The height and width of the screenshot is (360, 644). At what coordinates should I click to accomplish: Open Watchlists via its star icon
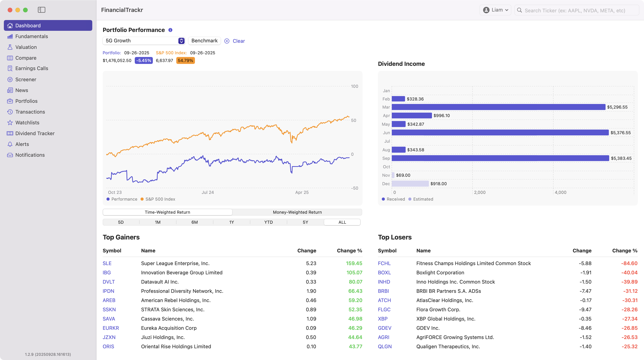pyautogui.click(x=10, y=122)
